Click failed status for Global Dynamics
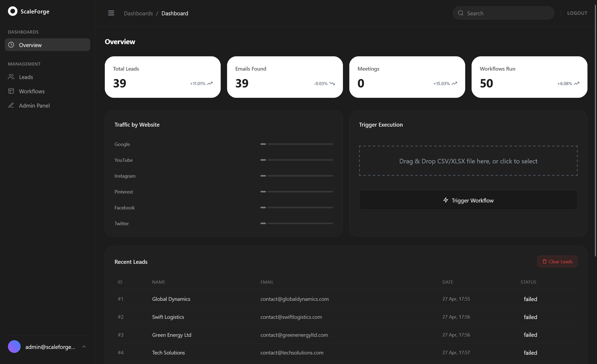Image resolution: width=597 pixels, height=364 pixels. tap(531, 299)
